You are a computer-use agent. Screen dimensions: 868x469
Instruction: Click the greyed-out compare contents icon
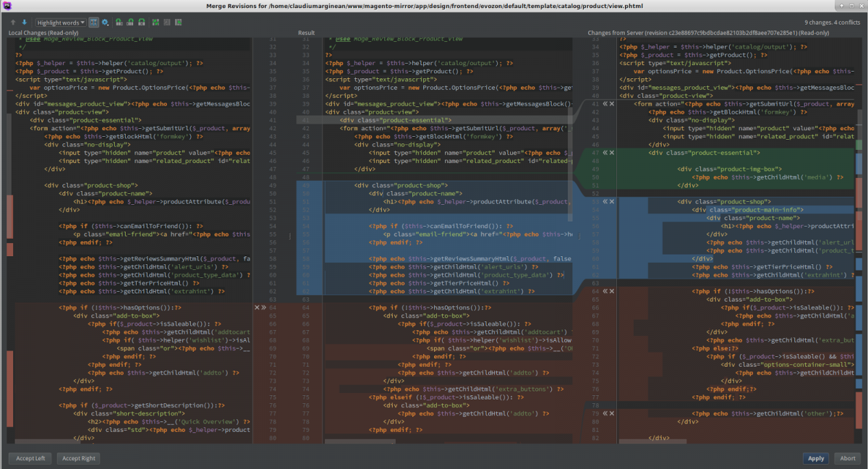[167, 22]
